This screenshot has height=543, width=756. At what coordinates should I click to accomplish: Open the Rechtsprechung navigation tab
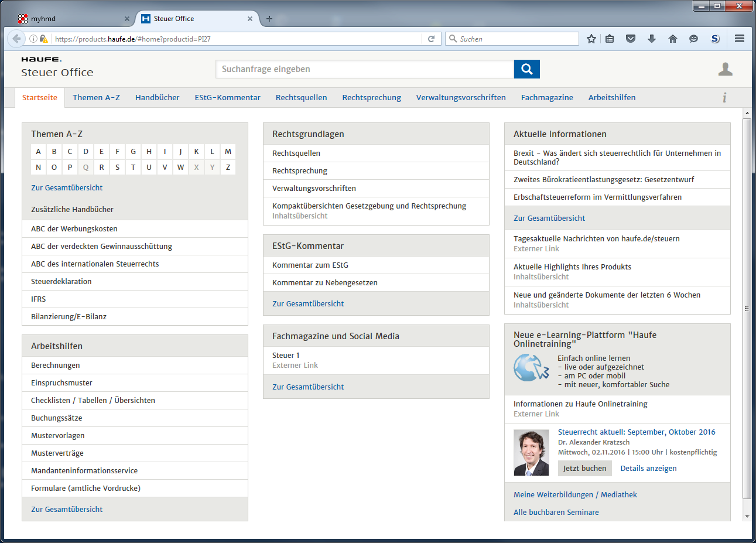pyautogui.click(x=371, y=98)
